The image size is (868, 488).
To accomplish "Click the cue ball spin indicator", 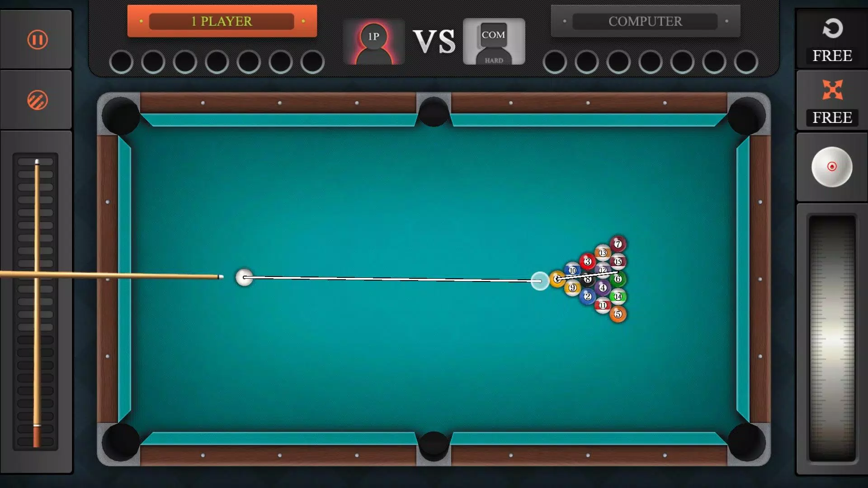I will click(x=831, y=166).
